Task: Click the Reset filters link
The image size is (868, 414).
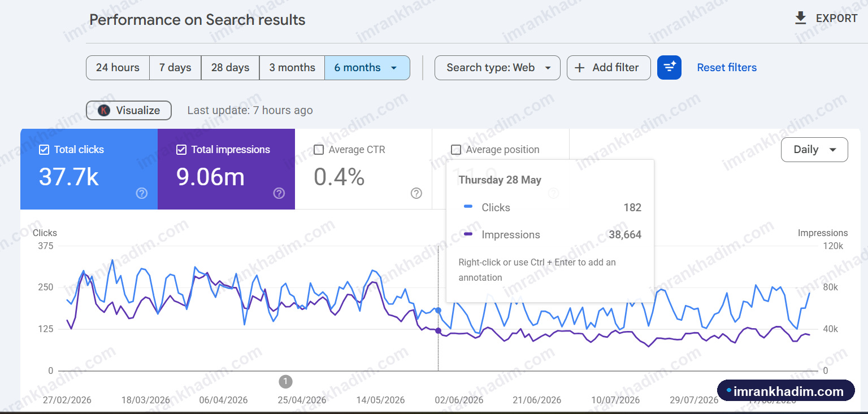Action: coord(727,68)
